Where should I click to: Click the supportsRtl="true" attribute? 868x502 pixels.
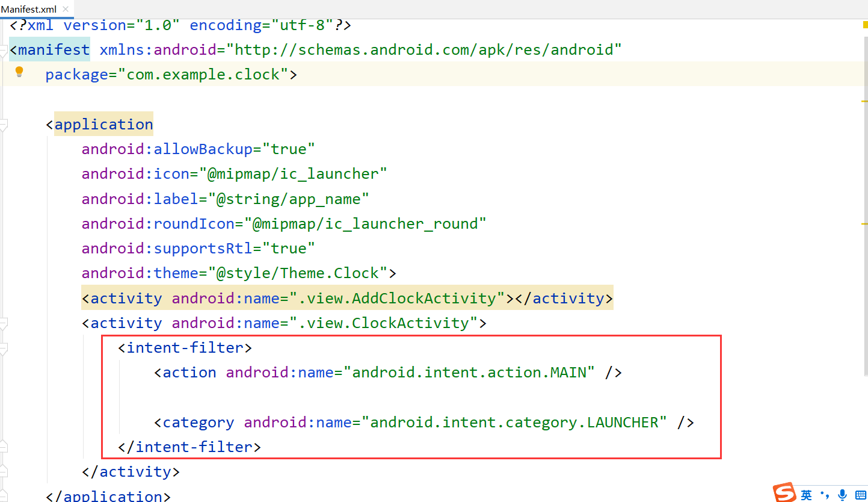(x=199, y=248)
